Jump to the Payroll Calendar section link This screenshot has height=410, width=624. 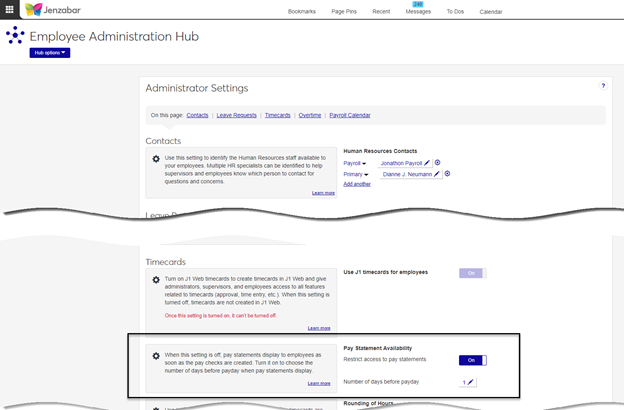[350, 115]
